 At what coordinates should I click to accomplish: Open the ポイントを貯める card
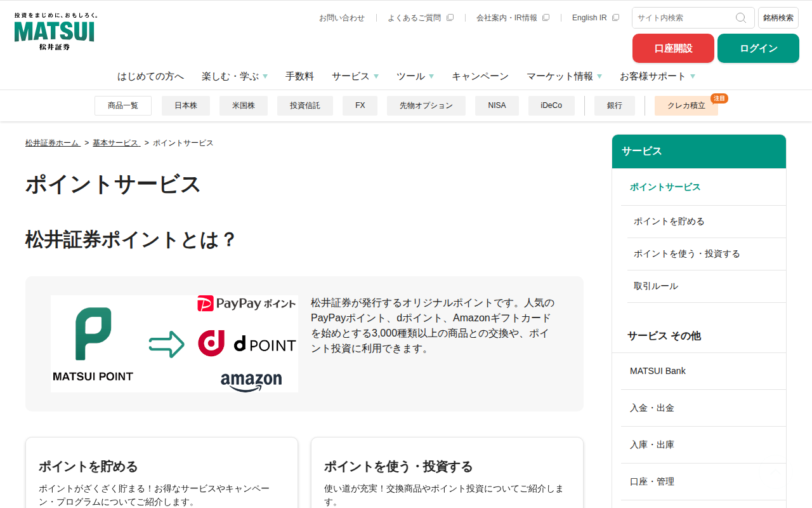[x=162, y=472]
